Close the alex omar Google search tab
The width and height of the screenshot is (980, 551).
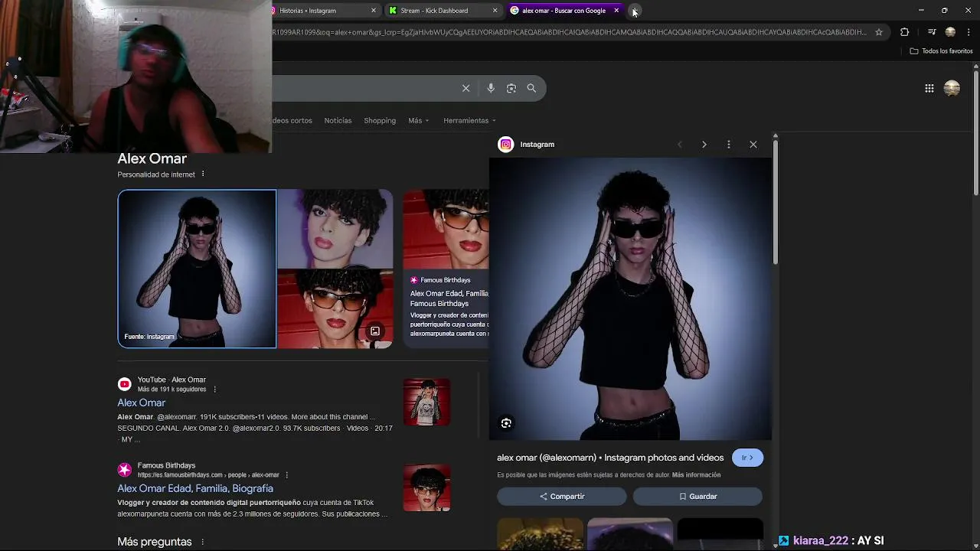[616, 11]
